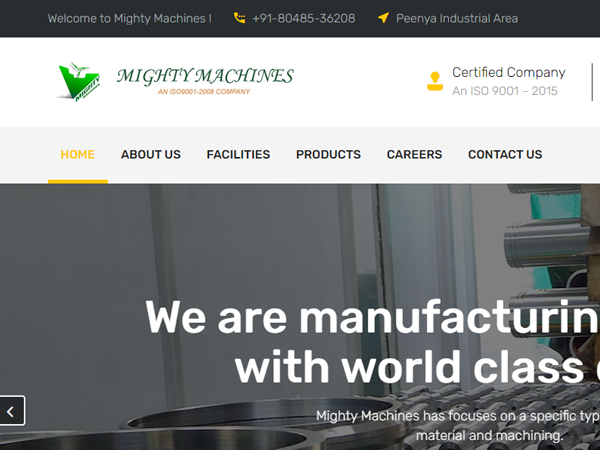Open the PRODUCTS menu
Screen dimensions: 600x450
pyautogui.click(x=328, y=155)
